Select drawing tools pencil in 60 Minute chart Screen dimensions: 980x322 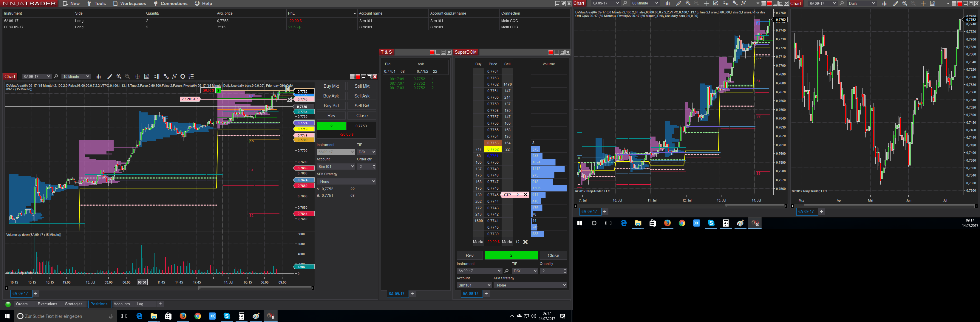point(678,3)
